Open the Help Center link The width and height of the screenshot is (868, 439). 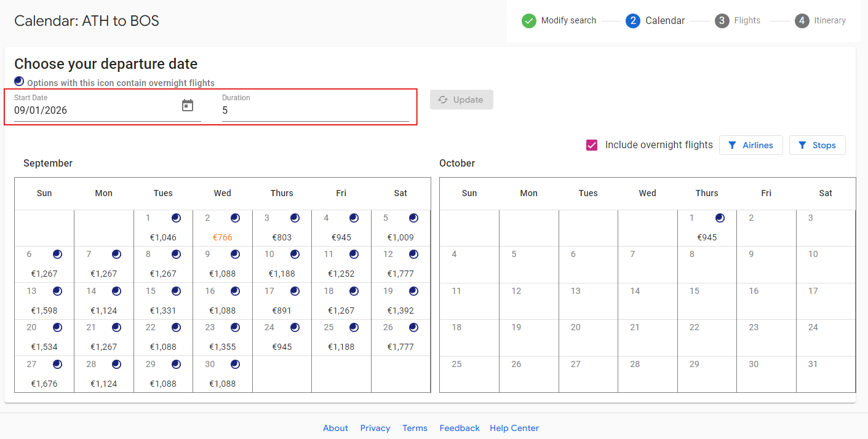514,428
